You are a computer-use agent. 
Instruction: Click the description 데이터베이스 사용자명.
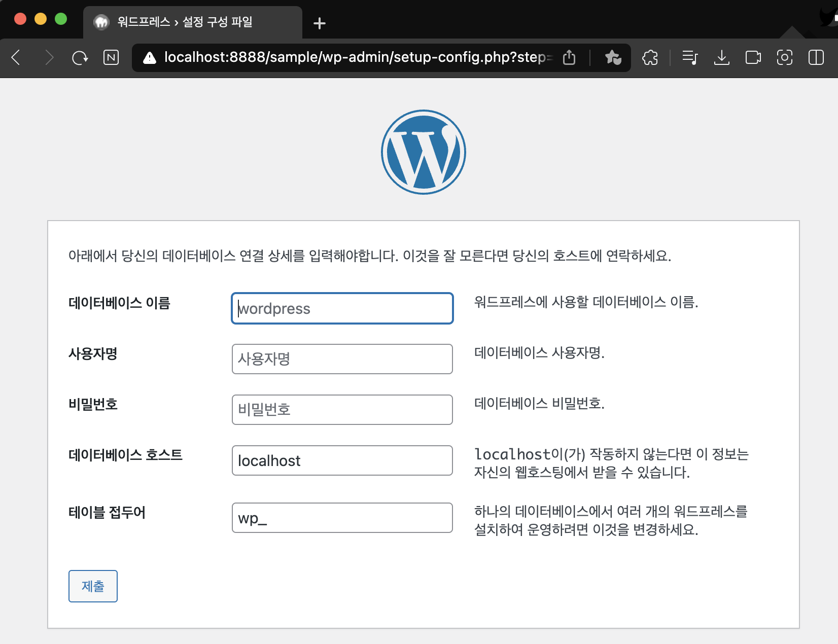[539, 353]
